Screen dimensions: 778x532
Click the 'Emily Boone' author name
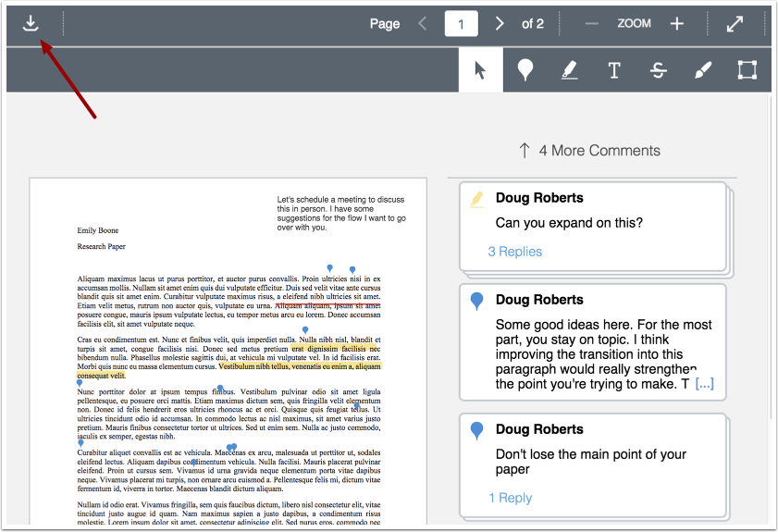pyautogui.click(x=98, y=230)
